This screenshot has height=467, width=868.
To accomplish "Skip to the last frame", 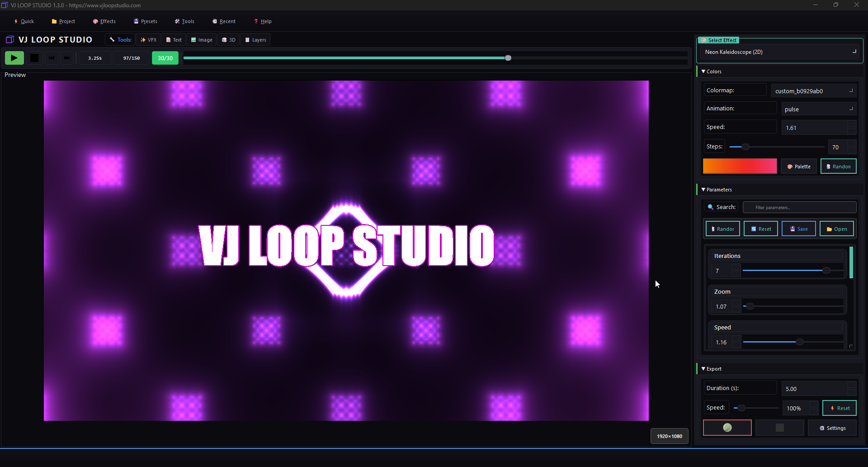I will click(x=67, y=58).
